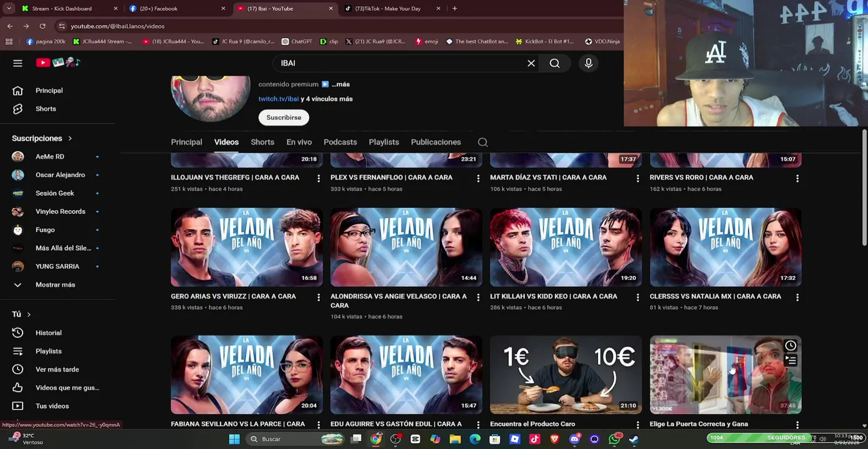Image resolution: width=868 pixels, height=449 pixels.
Task: Switch to the Shorts channel tab
Action: click(x=263, y=142)
